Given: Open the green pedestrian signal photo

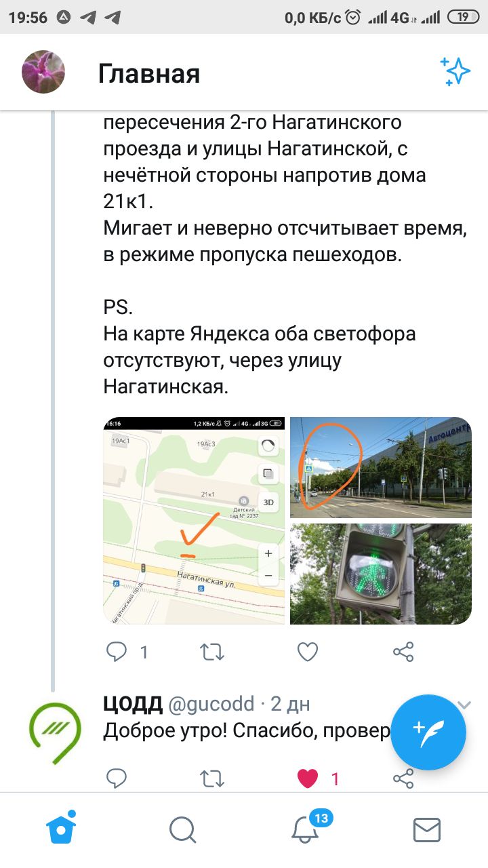Looking at the screenshot, I should pos(381,574).
